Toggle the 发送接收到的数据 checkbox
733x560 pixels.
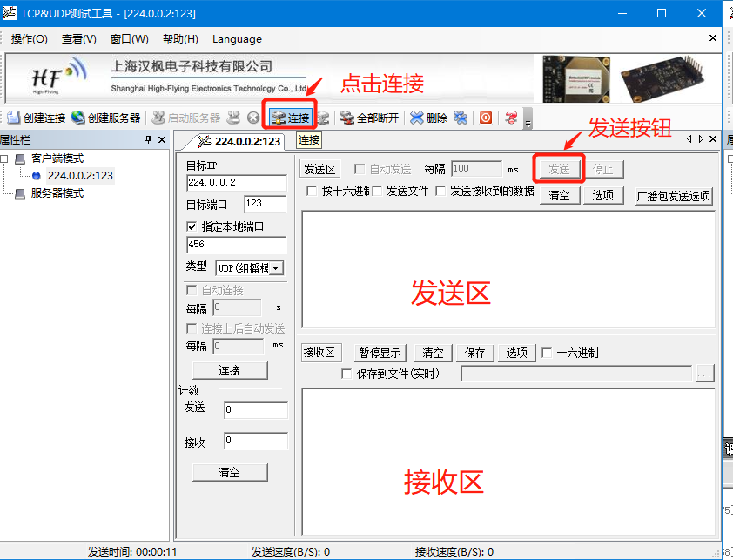click(x=440, y=191)
